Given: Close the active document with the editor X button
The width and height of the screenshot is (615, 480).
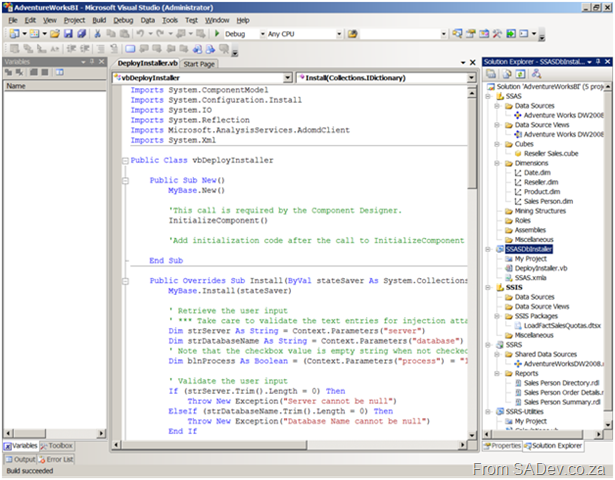Looking at the screenshot, I should tap(473, 62).
